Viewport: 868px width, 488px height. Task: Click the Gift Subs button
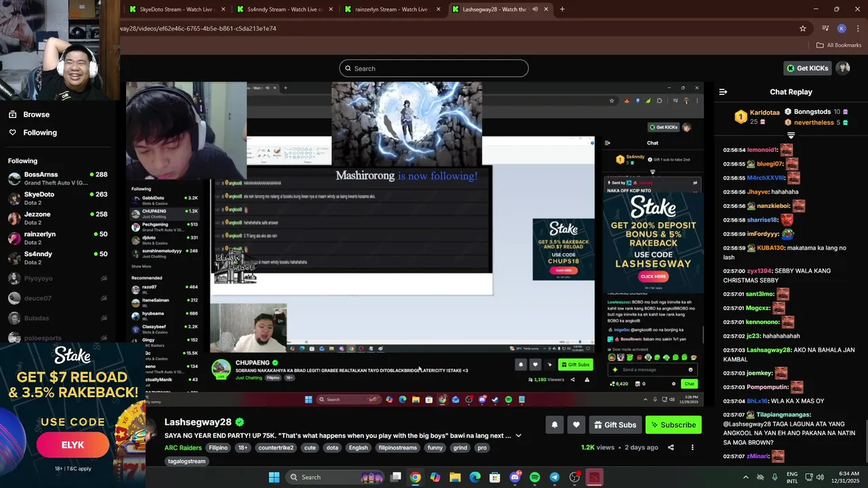coord(615,425)
